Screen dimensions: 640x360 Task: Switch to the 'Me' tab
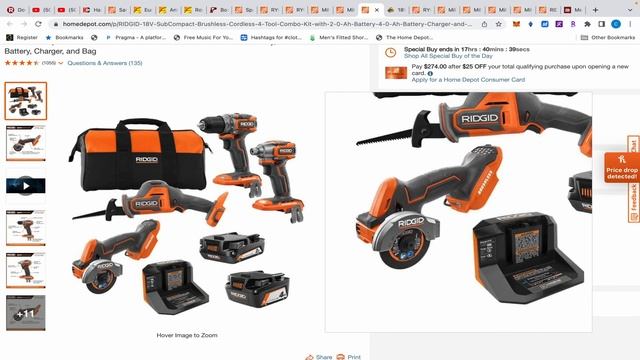(x=573, y=9)
